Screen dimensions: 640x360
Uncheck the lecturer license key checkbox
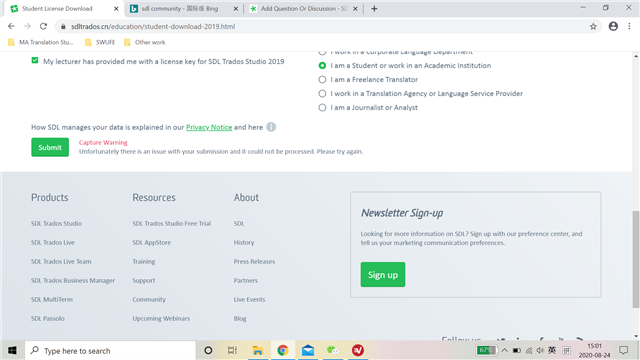pos(35,60)
